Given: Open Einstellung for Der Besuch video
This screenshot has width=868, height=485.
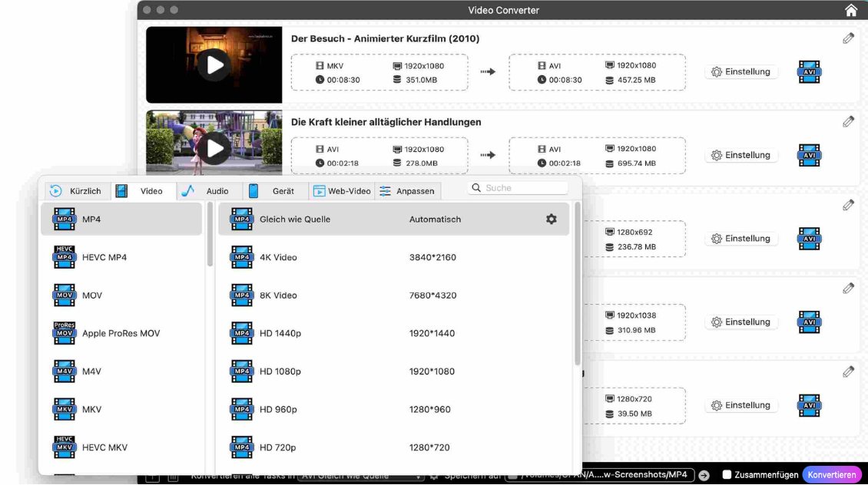Looking at the screenshot, I should pyautogui.click(x=740, y=71).
